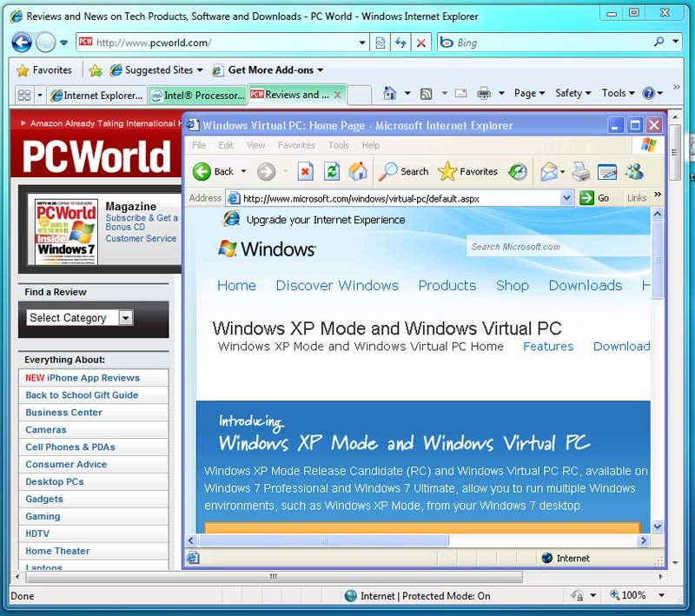The height and width of the screenshot is (616, 695).
Task: Click the History icon in XP IE toolbar
Action: pyautogui.click(x=517, y=171)
